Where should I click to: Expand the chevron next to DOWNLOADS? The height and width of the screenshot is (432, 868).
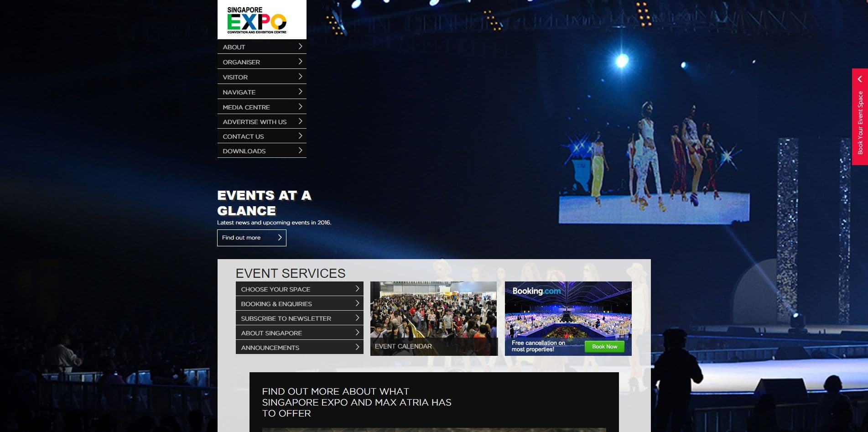pos(300,151)
